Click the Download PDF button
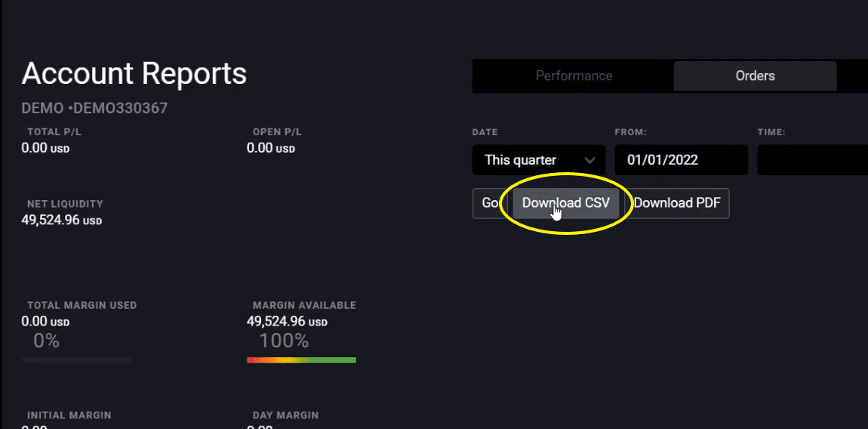This screenshot has width=868, height=429. (x=677, y=203)
